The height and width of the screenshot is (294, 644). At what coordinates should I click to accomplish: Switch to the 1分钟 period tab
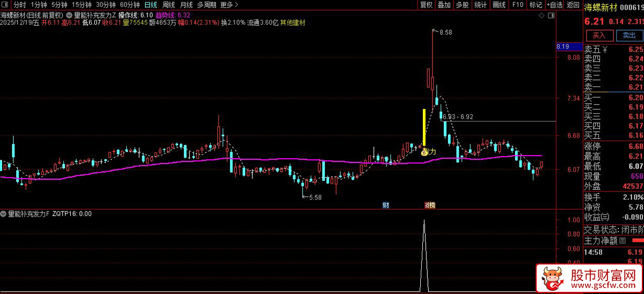point(39,5)
